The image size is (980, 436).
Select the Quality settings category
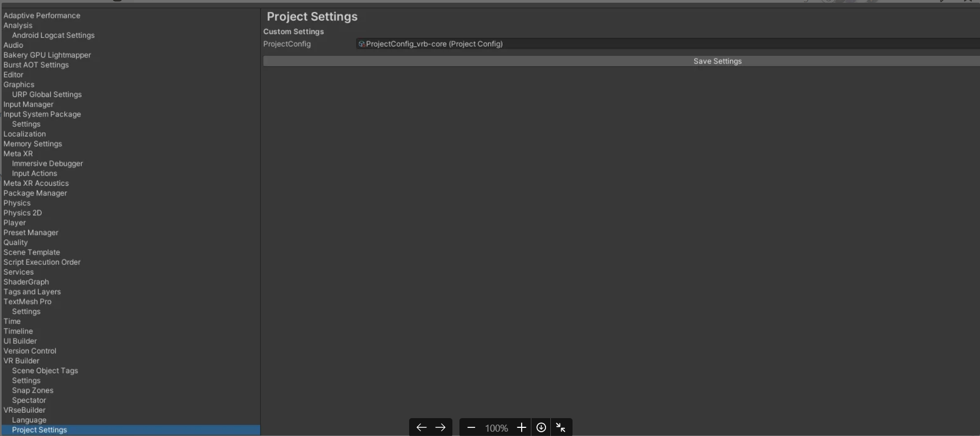[16, 243]
